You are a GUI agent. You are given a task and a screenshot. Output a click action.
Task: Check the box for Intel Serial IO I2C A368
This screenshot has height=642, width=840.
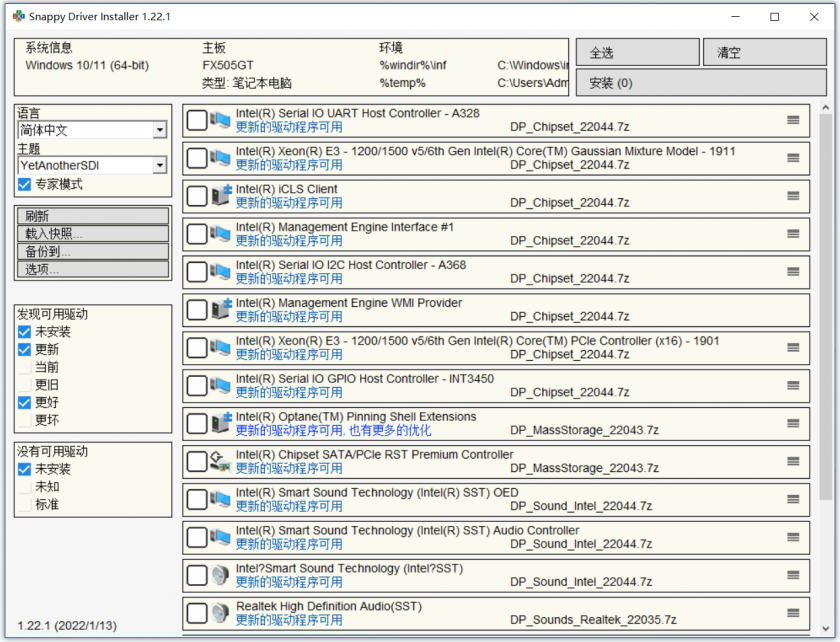coord(197,272)
